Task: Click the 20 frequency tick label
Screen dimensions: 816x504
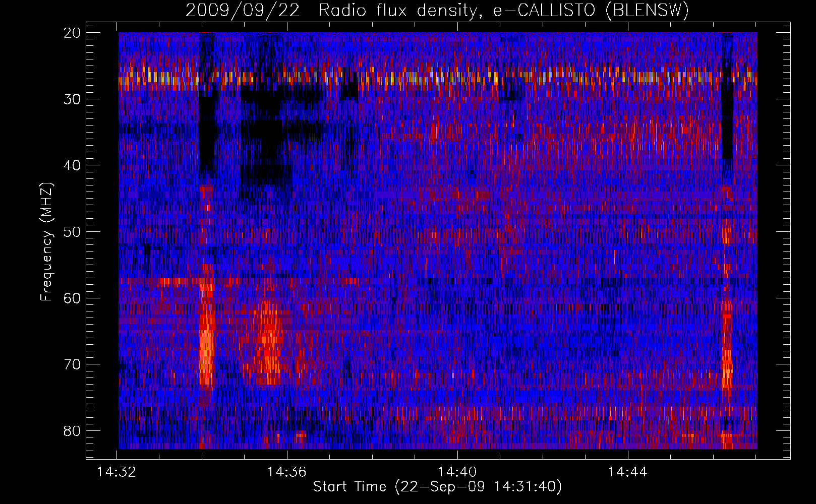Action: [73, 33]
